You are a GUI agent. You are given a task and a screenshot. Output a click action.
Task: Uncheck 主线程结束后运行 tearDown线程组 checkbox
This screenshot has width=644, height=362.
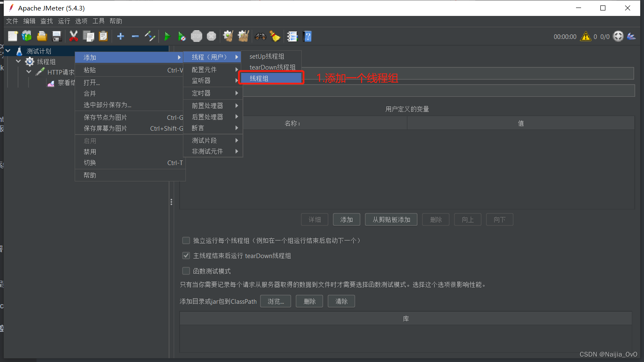(186, 256)
